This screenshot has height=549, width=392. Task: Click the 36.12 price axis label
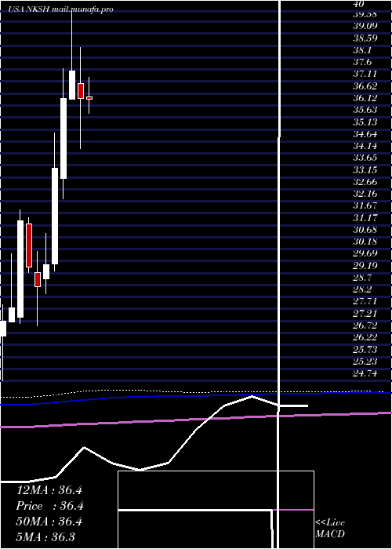(x=365, y=98)
